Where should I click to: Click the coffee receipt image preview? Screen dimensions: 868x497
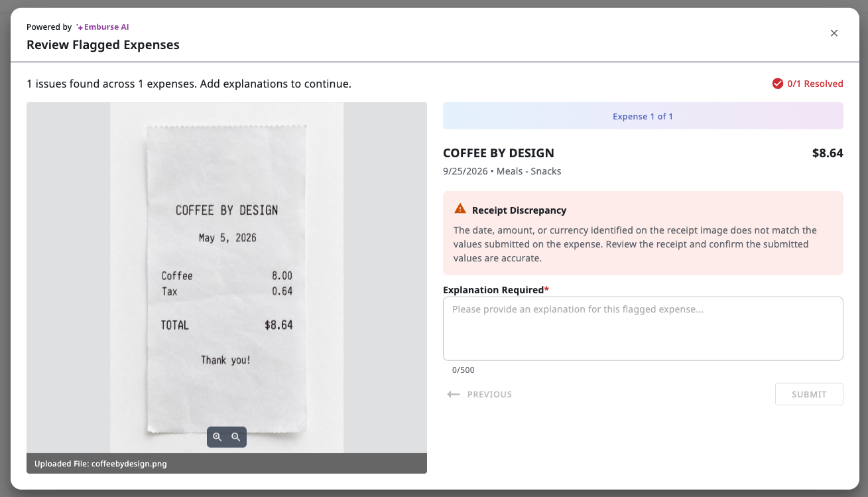227,277
